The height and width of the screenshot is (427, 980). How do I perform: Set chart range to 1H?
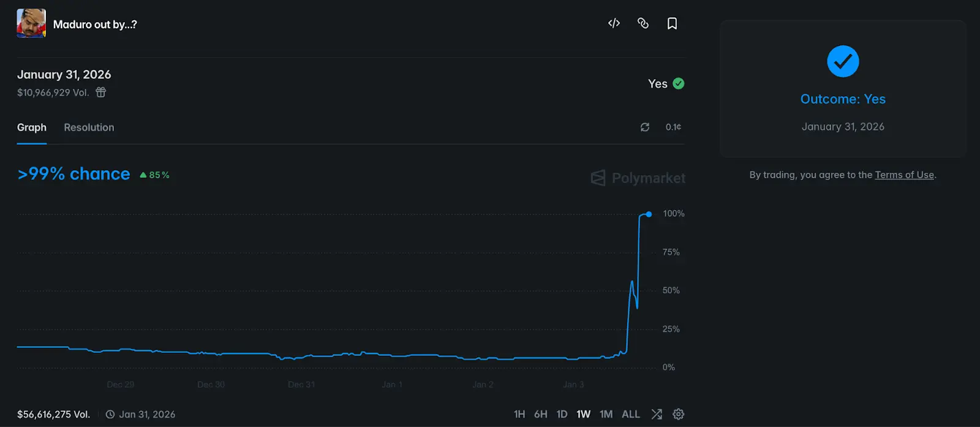519,414
